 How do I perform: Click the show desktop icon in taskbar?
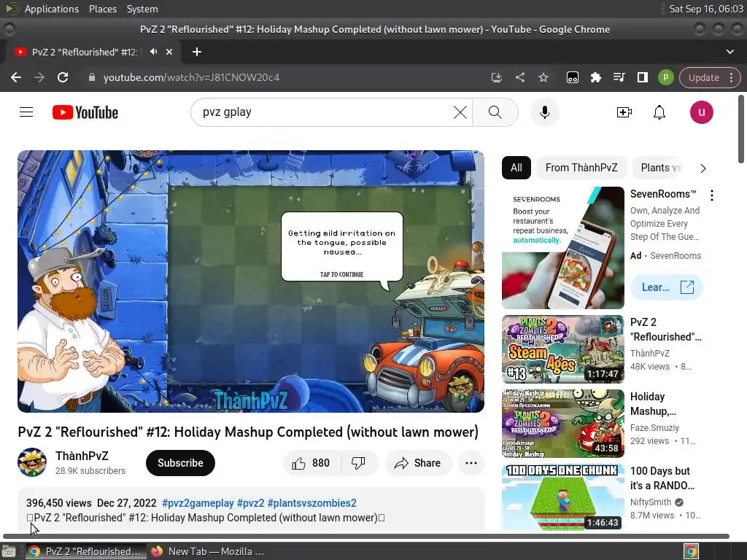9,551
